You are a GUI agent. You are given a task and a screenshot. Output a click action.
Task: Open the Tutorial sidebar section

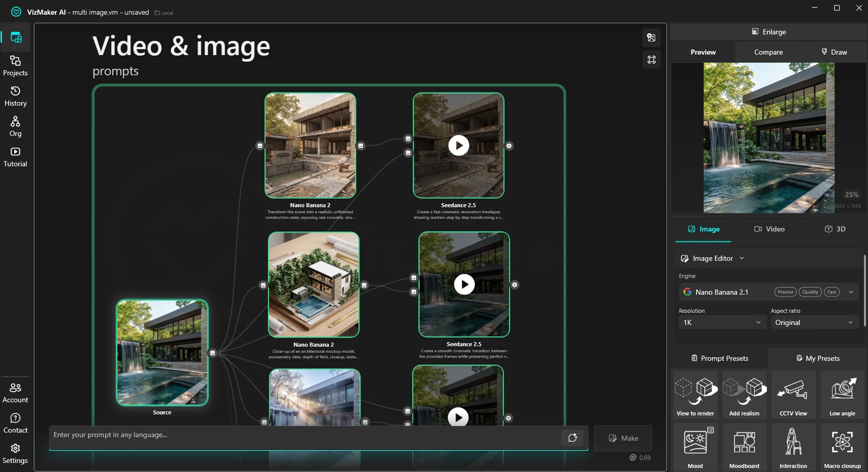(x=15, y=157)
